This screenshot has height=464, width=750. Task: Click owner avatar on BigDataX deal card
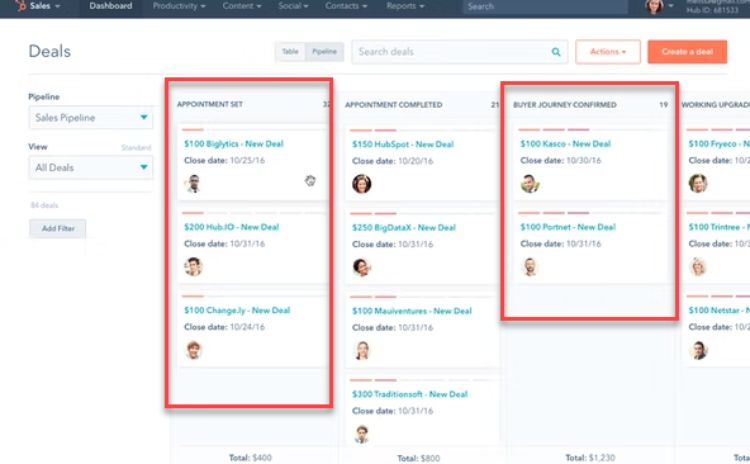362,267
